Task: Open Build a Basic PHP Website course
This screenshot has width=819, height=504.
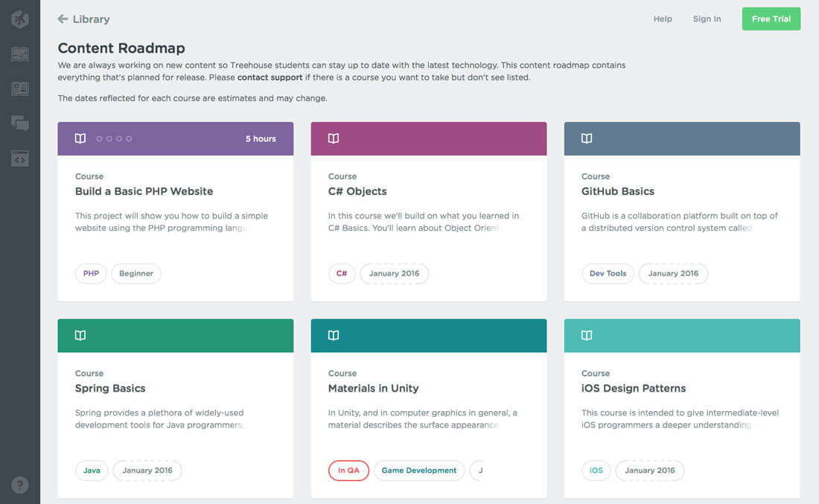Action: click(x=144, y=191)
